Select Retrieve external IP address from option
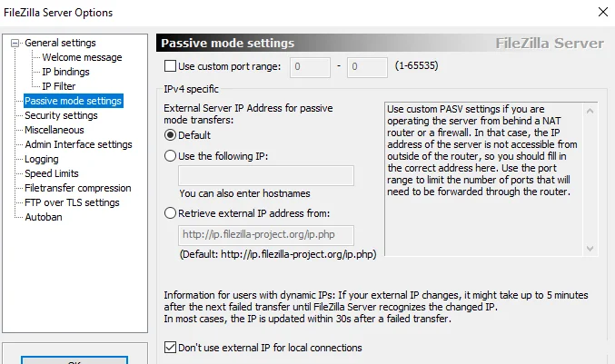Screen dimensions: 615x364 (x=170, y=213)
